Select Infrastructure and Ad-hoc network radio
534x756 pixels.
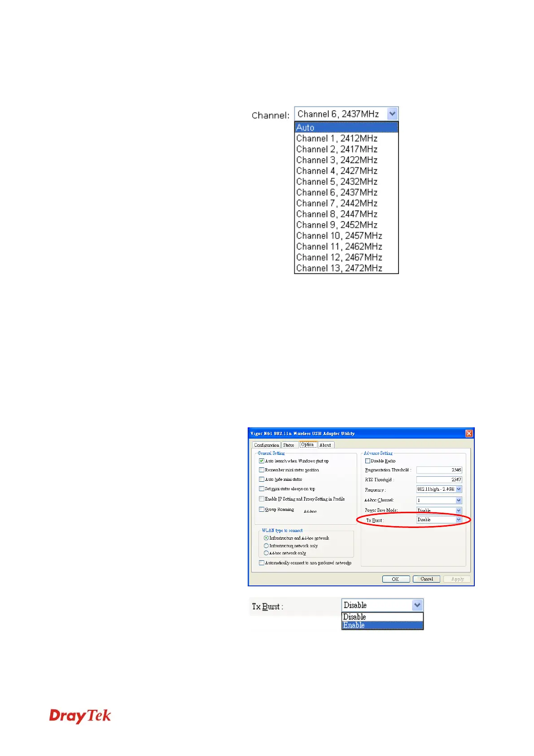[x=266, y=538]
